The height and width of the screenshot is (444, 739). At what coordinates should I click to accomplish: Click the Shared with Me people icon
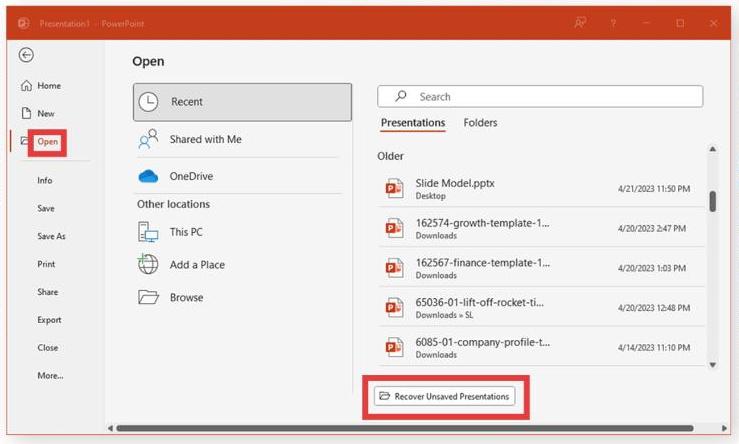tap(148, 139)
